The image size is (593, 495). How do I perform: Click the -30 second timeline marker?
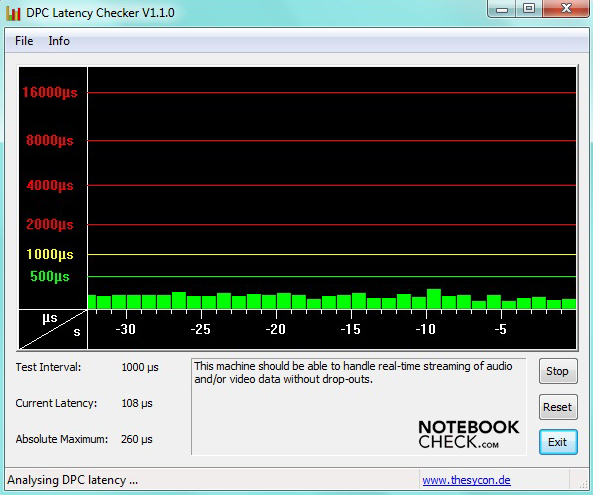[x=126, y=329]
